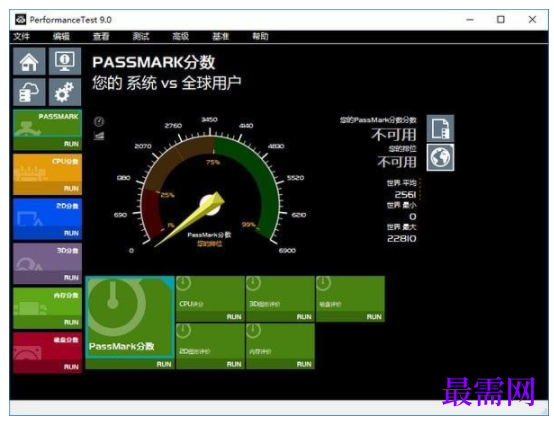The width and height of the screenshot is (554, 423).
Task: Go to the Home screen icon
Action: [29, 61]
